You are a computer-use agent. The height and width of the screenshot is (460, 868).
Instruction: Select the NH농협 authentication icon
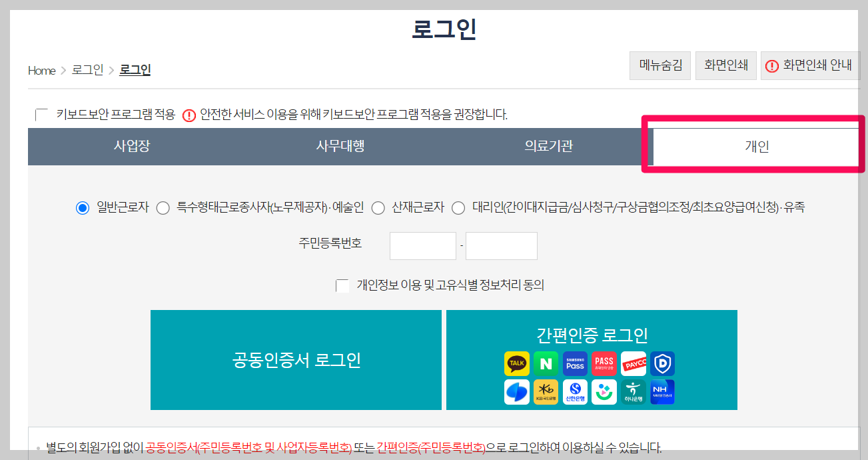coord(663,391)
